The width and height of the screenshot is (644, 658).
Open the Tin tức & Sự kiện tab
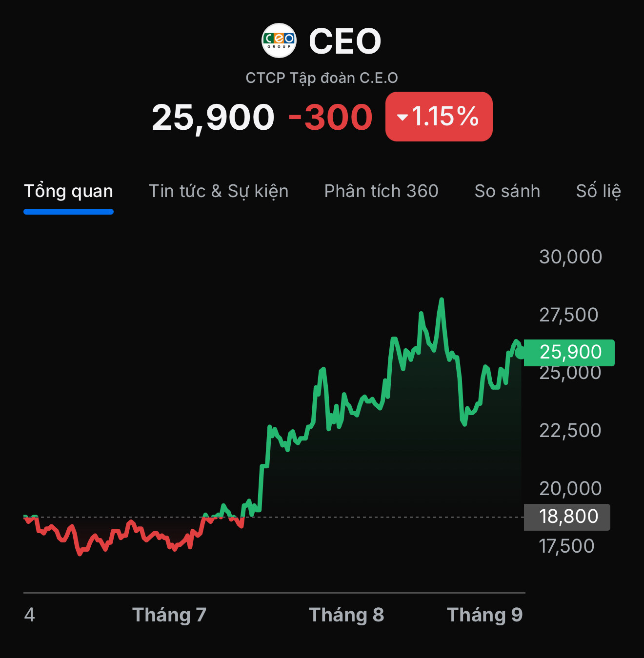[219, 191]
